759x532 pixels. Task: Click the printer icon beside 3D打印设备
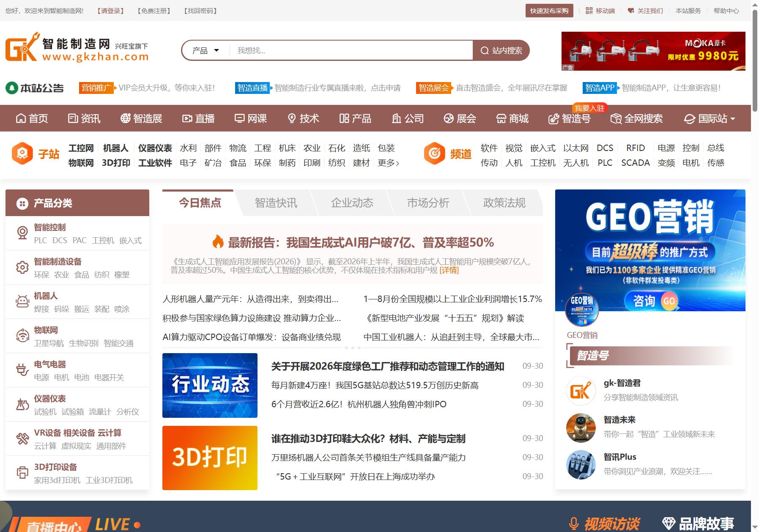pyautogui.click(x=22, y=473)
